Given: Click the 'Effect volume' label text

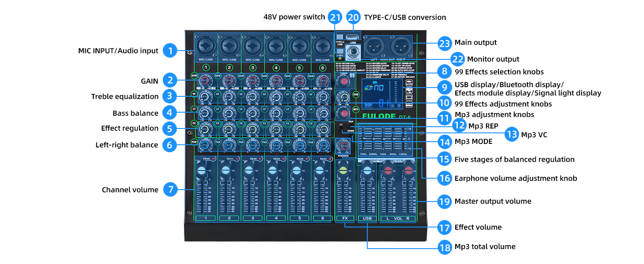Looking at the screenshot, I should click(478, 227).
